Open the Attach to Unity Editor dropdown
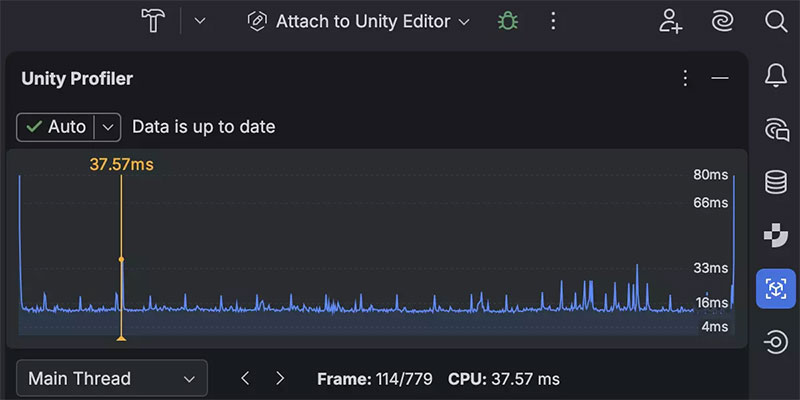The image size is (800, 400). 358,21
